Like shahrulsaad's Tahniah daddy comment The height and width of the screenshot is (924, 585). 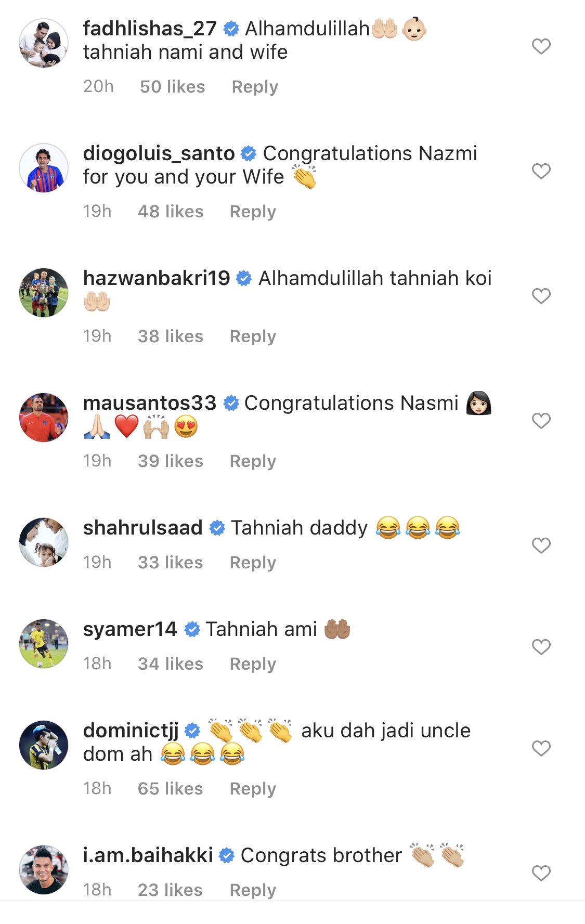[x=541, y=545]
